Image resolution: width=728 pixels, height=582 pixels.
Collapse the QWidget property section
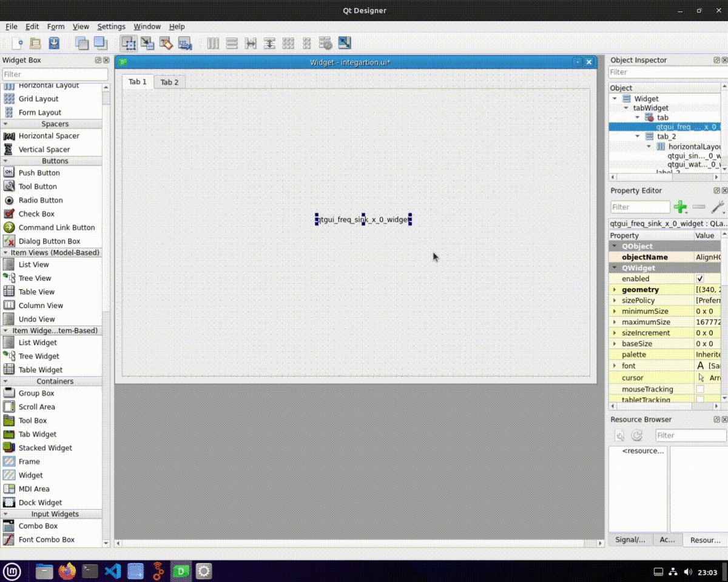pos(613,268)
